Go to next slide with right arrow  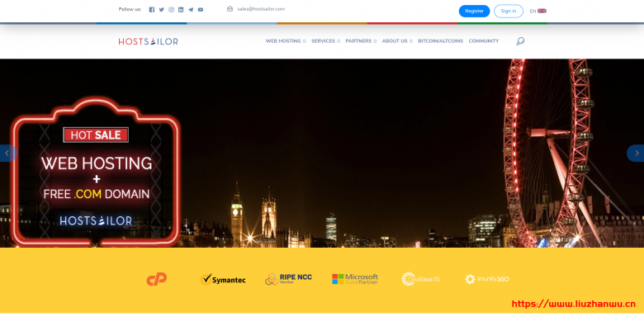(x=637, y=154)
